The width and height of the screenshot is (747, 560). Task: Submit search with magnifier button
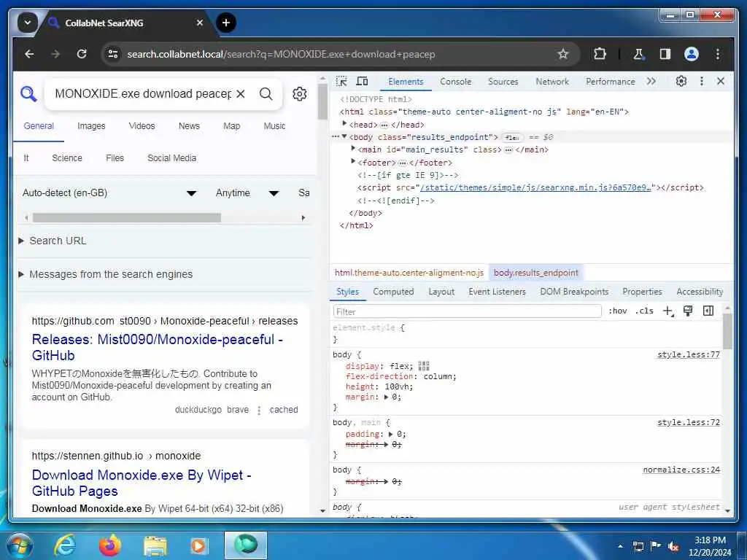(266, 94)
